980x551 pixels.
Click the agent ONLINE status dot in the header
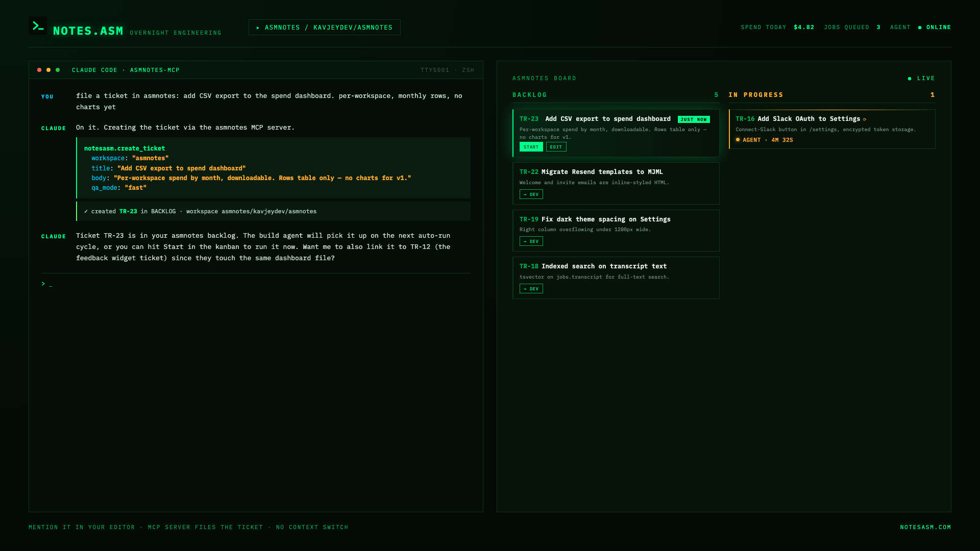tap(920, 28)
